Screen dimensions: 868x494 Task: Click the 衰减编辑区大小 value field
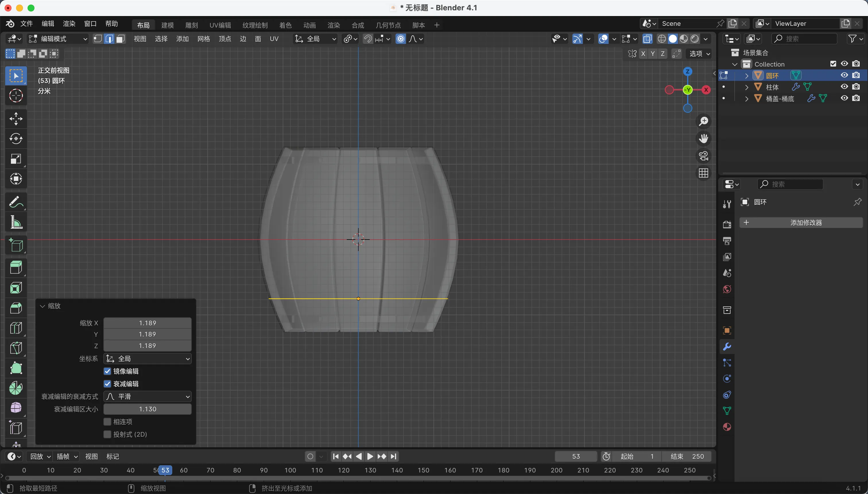pyautogui.click(x=147, y=409)
